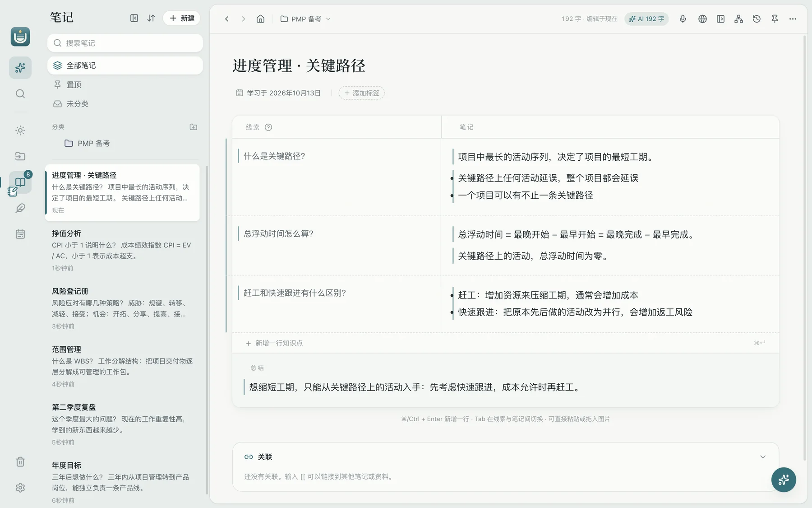Click the home icon in top bar

[x=260, y=19]
